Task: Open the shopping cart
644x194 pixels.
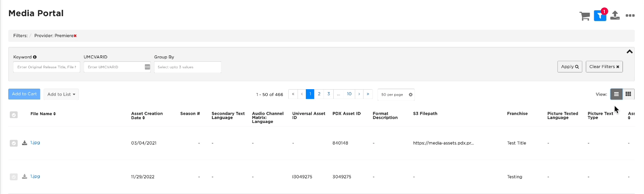Action: coord(584,16)
